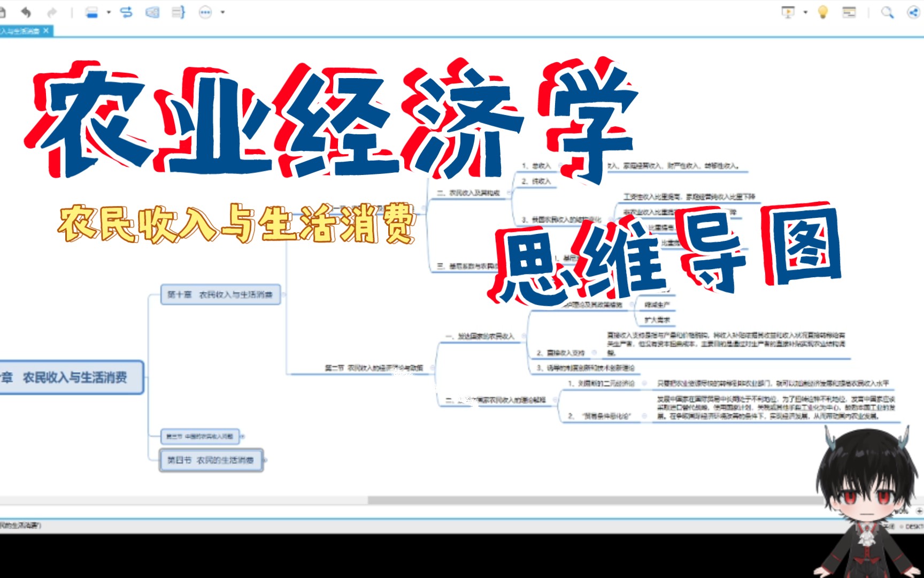
Task: Click the Brainstorming lightbulb icon
Action: (x=823, y=12)
